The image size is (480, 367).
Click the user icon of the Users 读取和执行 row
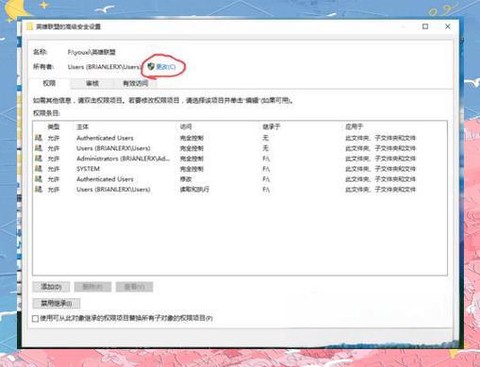tap(38, 189)
